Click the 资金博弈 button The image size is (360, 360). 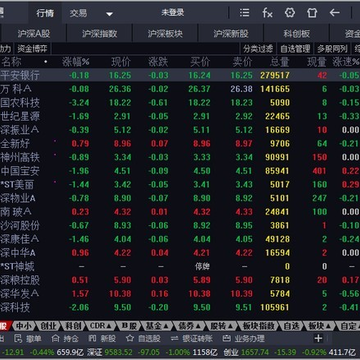click(x=32, y=49)
